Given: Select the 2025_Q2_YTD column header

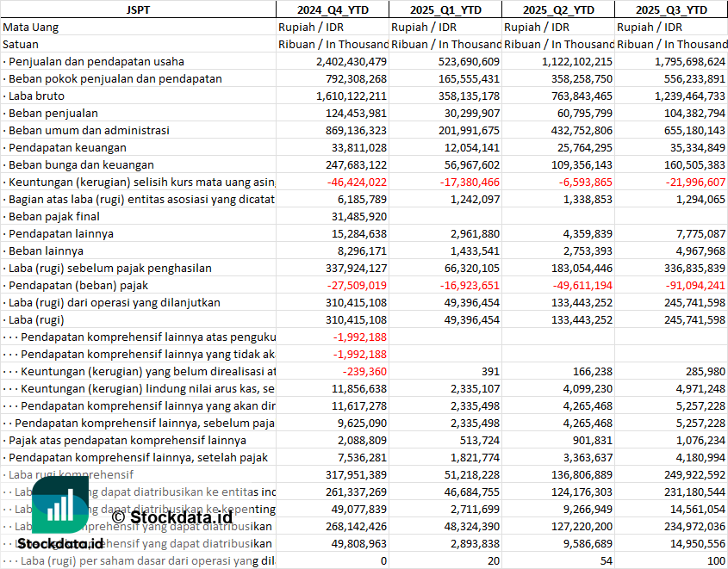Looking at the screenshot, I should pyautogui.click(x=558, y=9).
